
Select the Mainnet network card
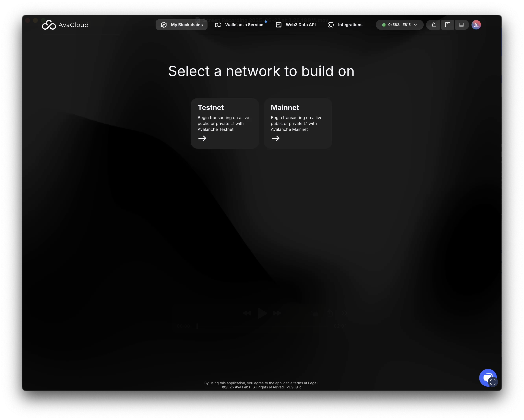pos(298,123)
